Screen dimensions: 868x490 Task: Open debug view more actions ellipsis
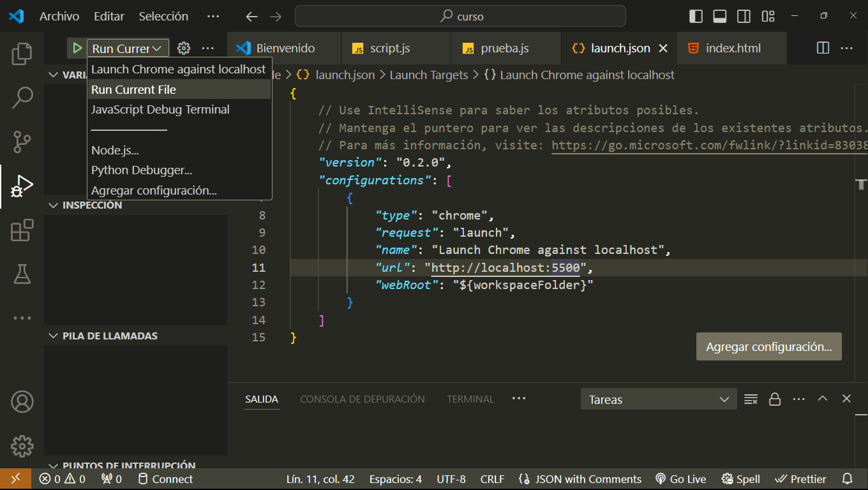[208, 48]
